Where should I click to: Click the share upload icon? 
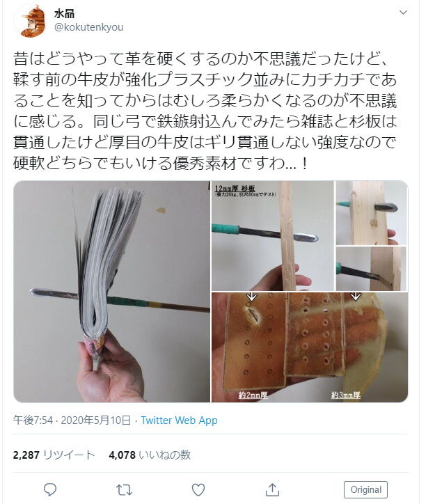tap(272, 490)
